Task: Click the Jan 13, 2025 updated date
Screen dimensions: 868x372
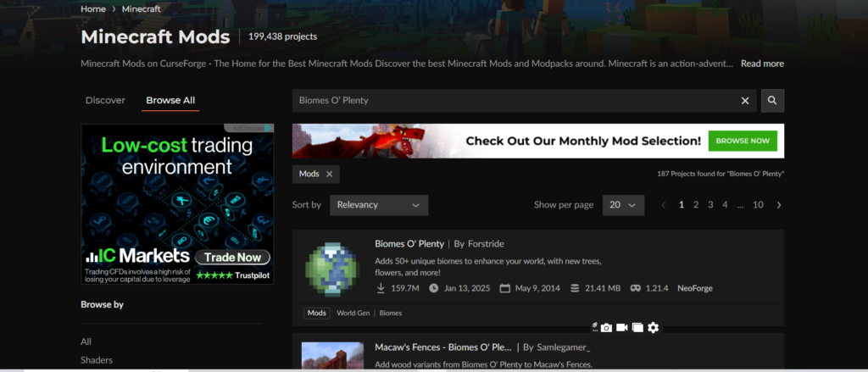Action: tap(467, 288)
